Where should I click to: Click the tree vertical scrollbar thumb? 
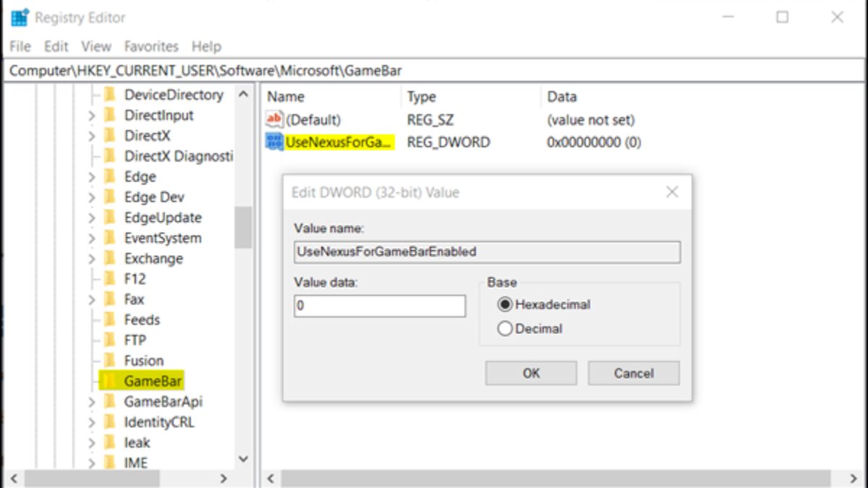[x=243, y=227]
